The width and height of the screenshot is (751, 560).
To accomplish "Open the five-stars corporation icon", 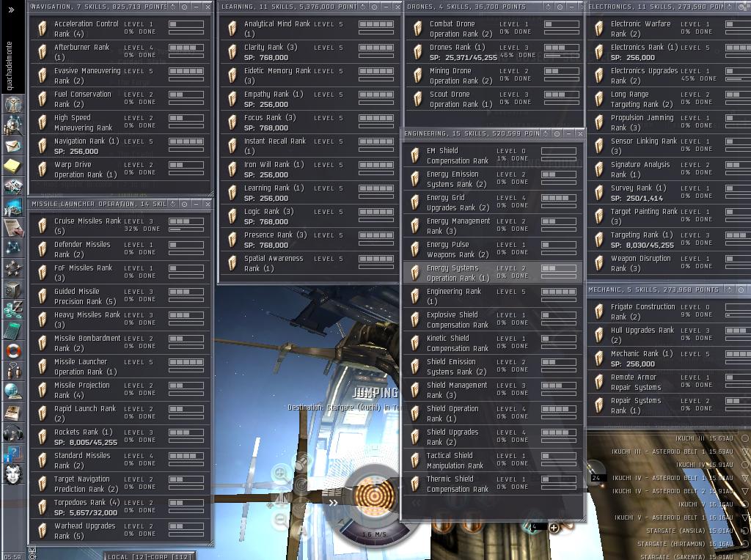I will point(13,268).
